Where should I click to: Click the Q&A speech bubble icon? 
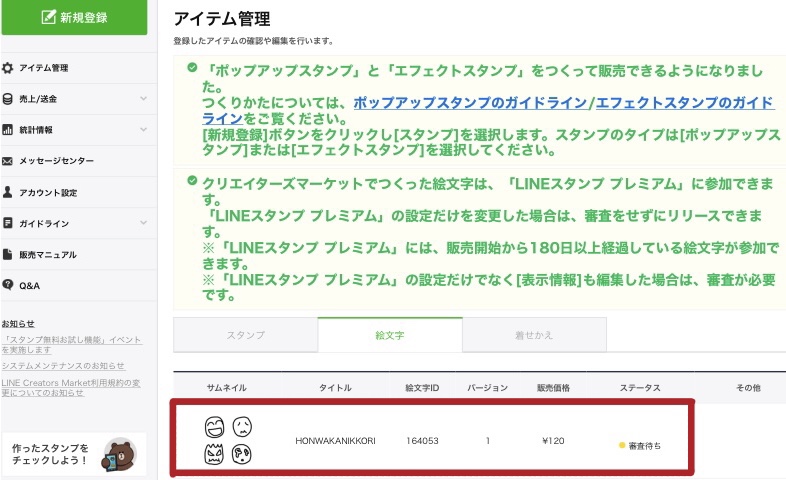[8, 285]
